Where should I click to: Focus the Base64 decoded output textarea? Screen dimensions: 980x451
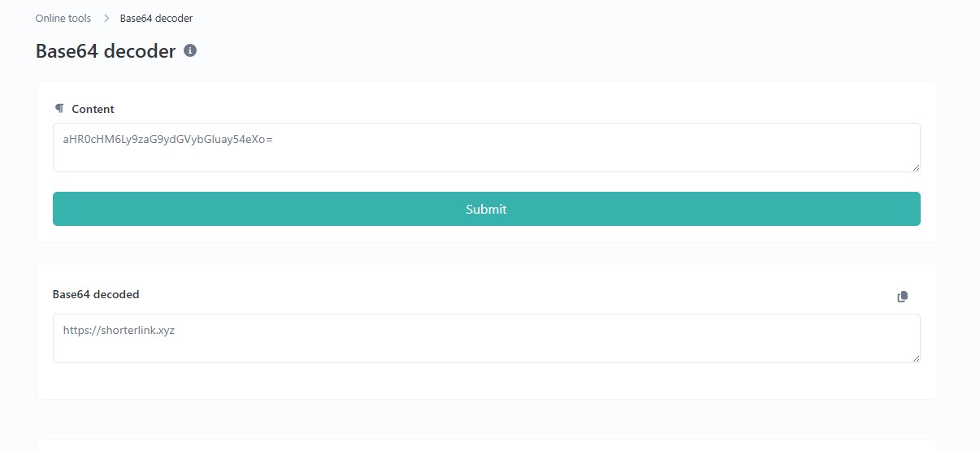click(x=486, y=348)
